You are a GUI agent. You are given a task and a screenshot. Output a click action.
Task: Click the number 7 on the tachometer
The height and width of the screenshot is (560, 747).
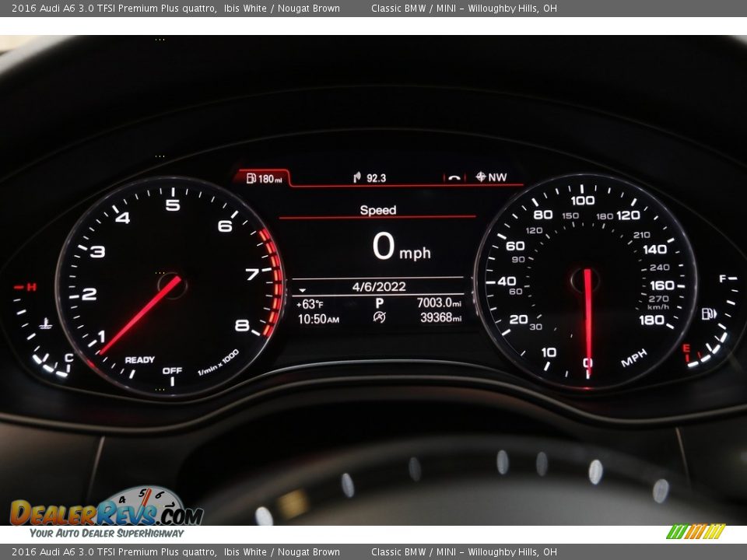coord(252,275)
